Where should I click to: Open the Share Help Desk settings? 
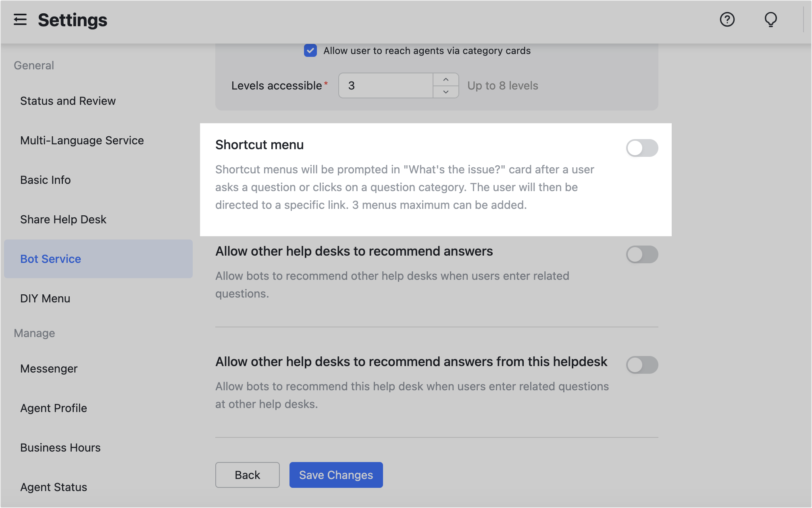63,219
